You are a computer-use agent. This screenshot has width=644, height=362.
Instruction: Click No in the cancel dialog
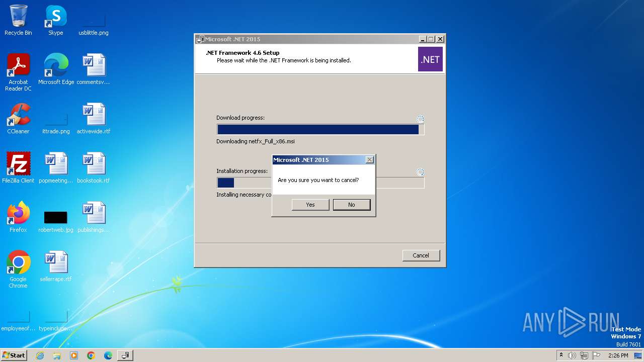point(352,205)
